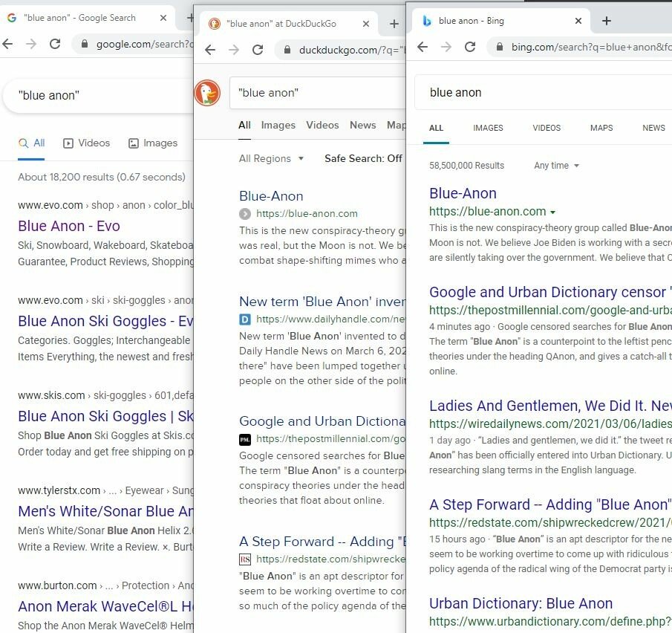Close the Bing tab

click(578, 21)
